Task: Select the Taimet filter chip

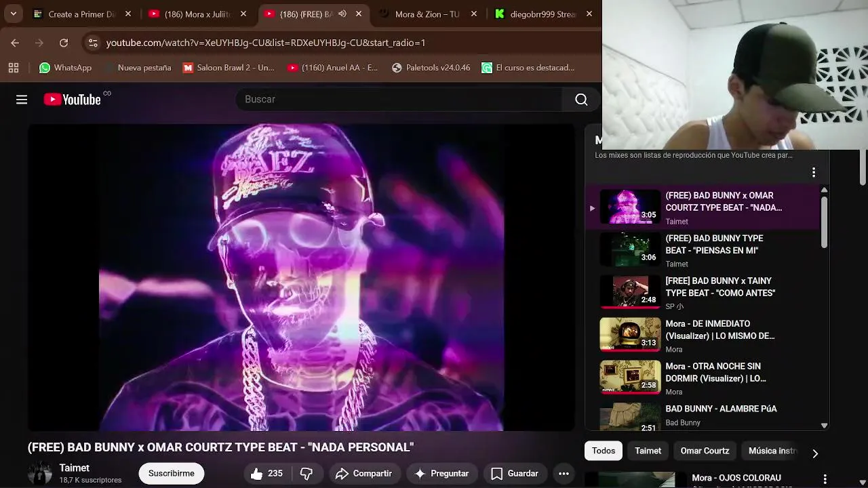Action: [x=648, y=451]
